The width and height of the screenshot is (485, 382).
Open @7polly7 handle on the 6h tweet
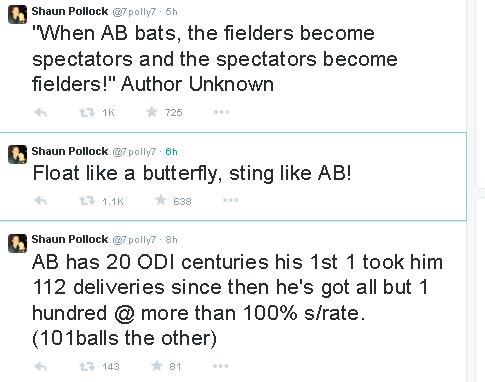click(x=134, y=152)
